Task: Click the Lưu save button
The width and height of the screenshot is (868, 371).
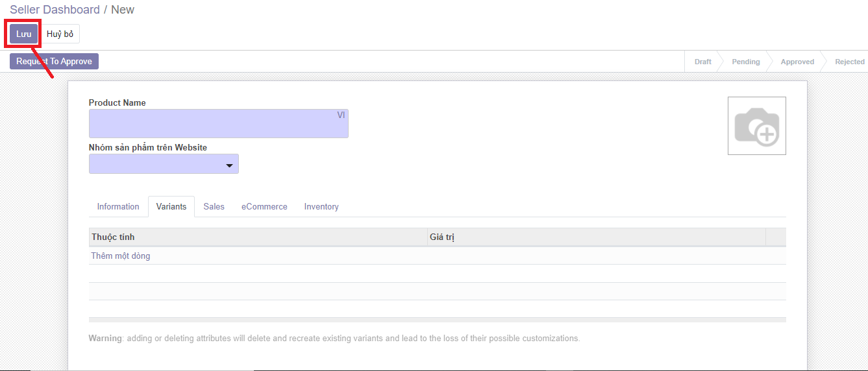Action: click(x=23, y=34)
